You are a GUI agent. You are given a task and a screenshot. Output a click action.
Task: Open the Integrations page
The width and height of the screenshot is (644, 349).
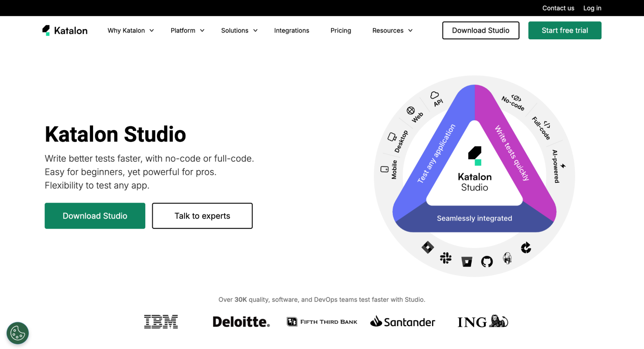pos(292,30)
